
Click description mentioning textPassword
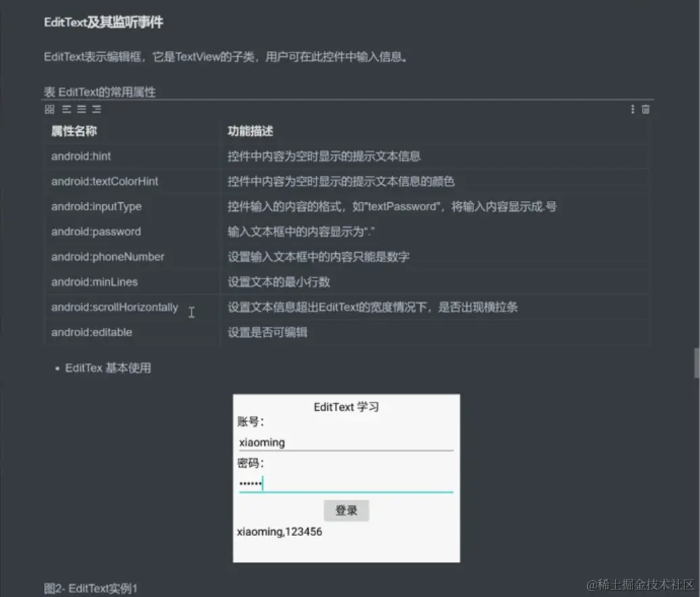click(x=392, y=206)
